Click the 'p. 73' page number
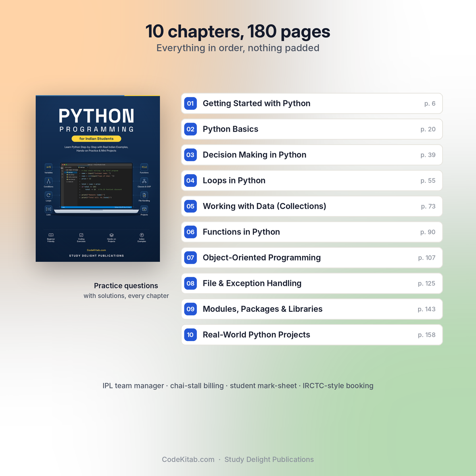The height and width of the screenshot is (476, 476). tap(428, 207)
